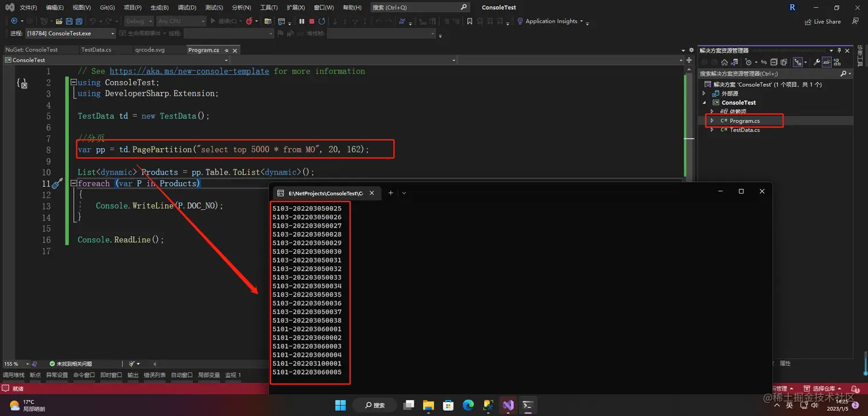868x416 pixels.
Task: Open the Debug configuration dropdown
Action: click(138, 21)
